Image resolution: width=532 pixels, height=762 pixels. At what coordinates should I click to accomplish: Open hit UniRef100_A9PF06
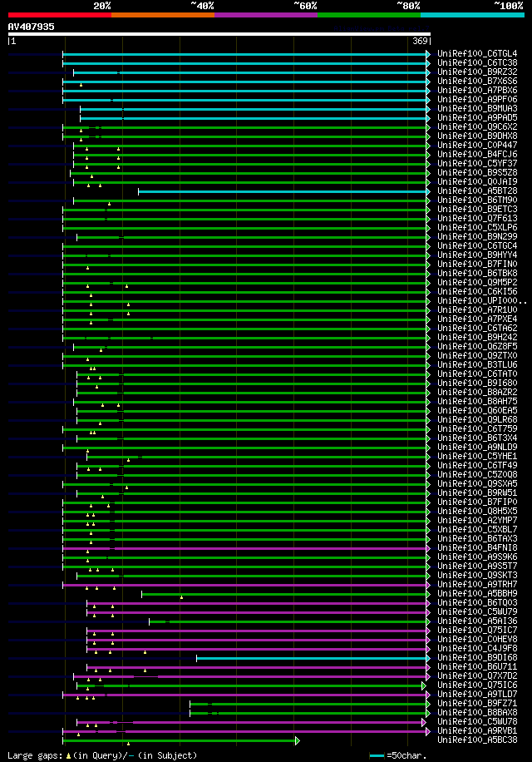(x=477, y=99)
